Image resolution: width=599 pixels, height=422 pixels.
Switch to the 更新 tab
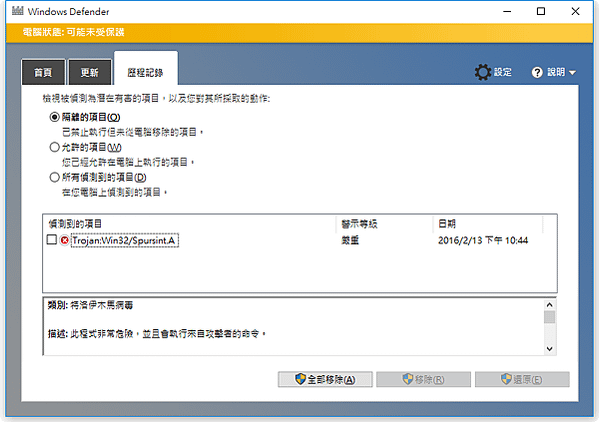pos(90,72)
